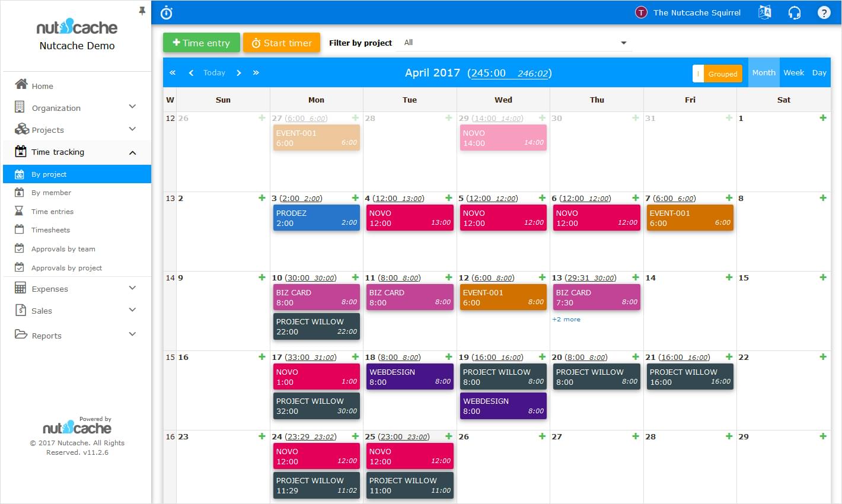Click the Nutcache Squirrel user avatar
Screen dimensions: 842x504
(x=641, y=12)
